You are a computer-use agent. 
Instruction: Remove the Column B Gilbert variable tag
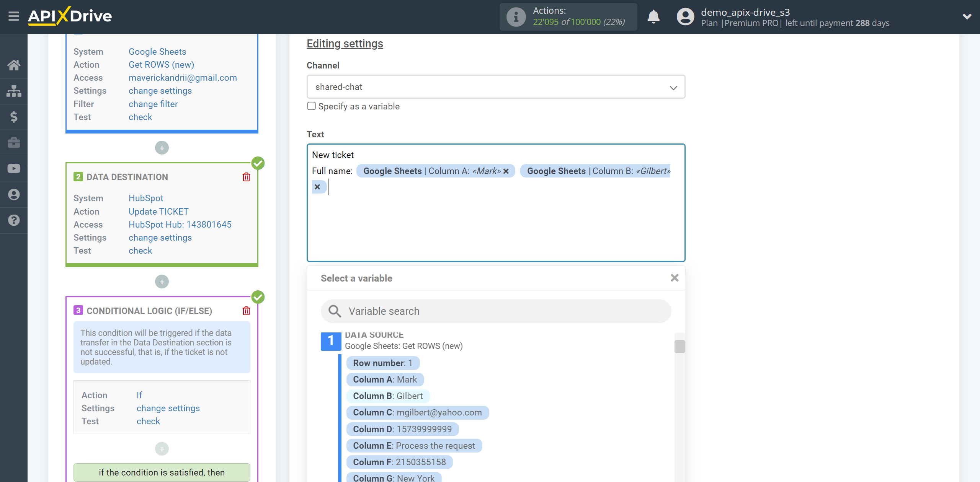click(317, 187)
